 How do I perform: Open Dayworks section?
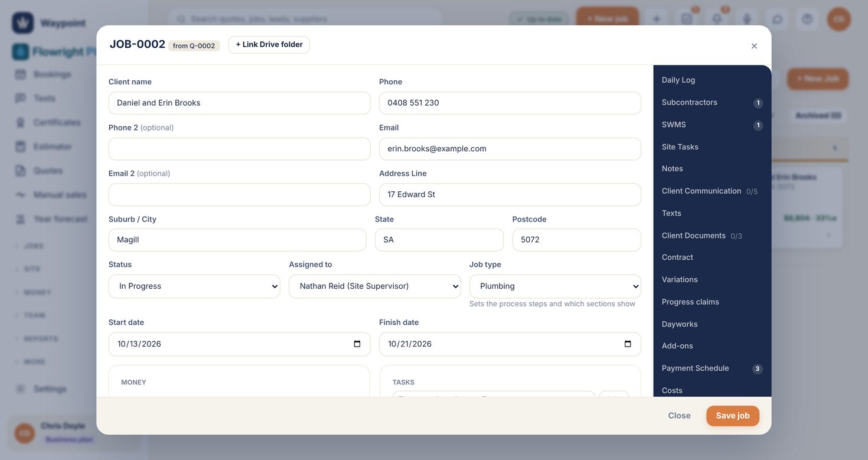(x=712, y=324)
